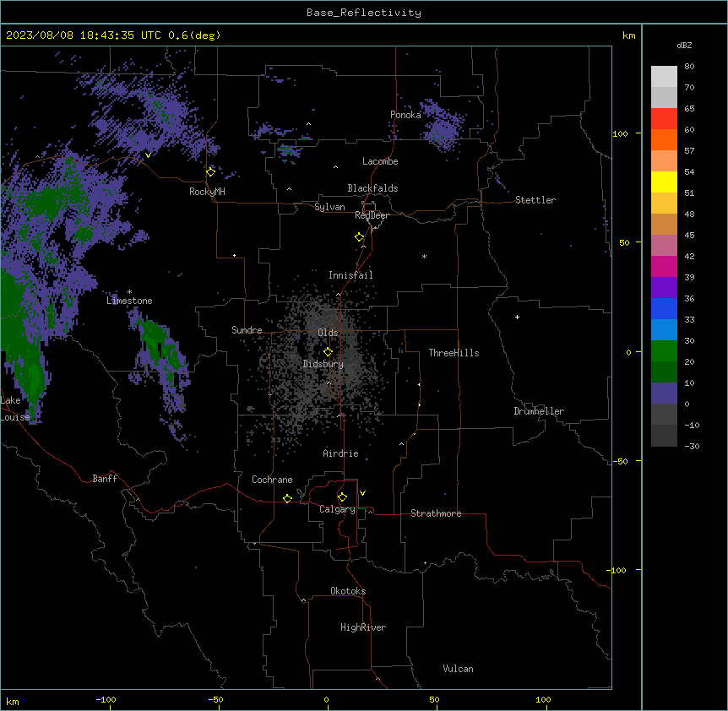Click the Strathmore city label

[x=436, y=513]
